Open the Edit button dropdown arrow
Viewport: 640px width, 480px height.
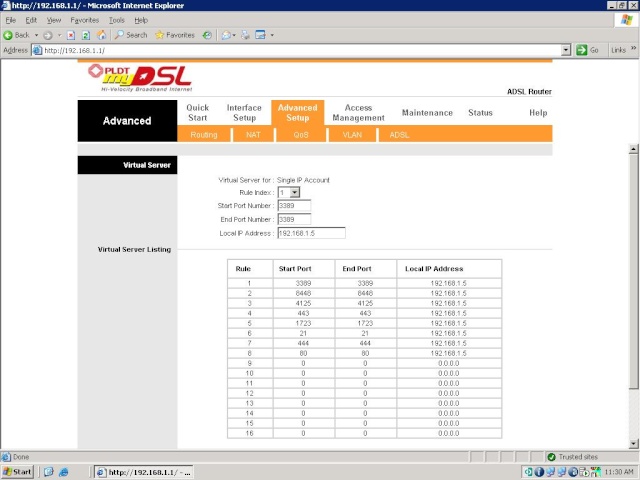point(272,35)
